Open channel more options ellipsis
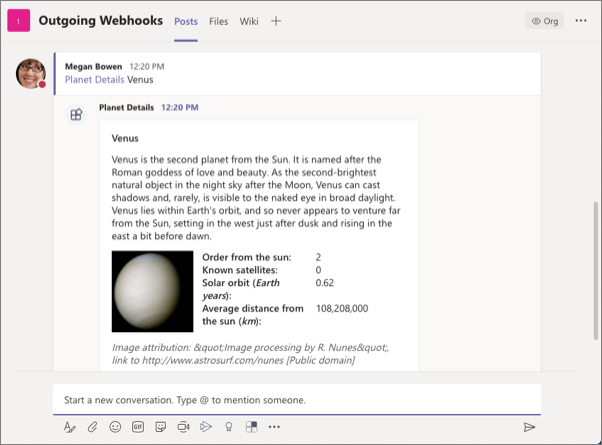 580,21
